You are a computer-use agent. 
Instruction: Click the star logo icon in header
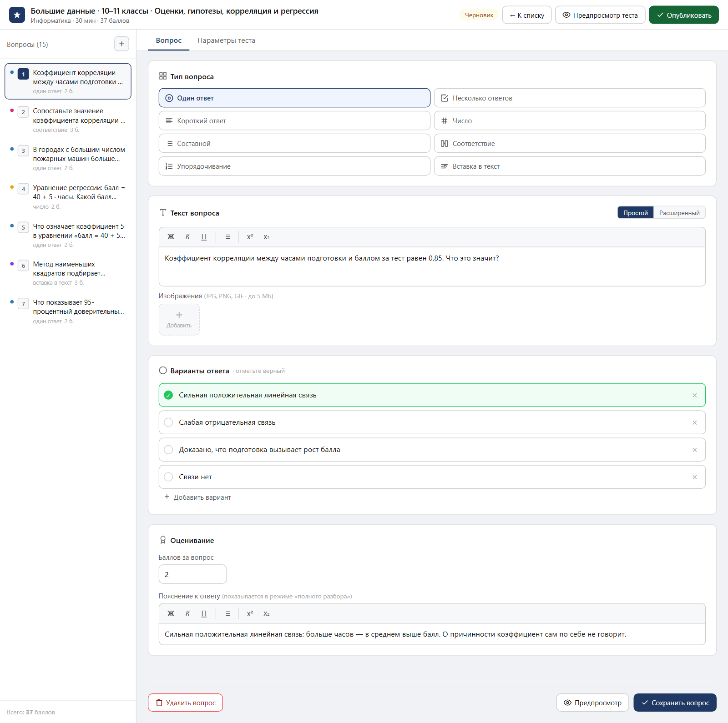(17, 15)
